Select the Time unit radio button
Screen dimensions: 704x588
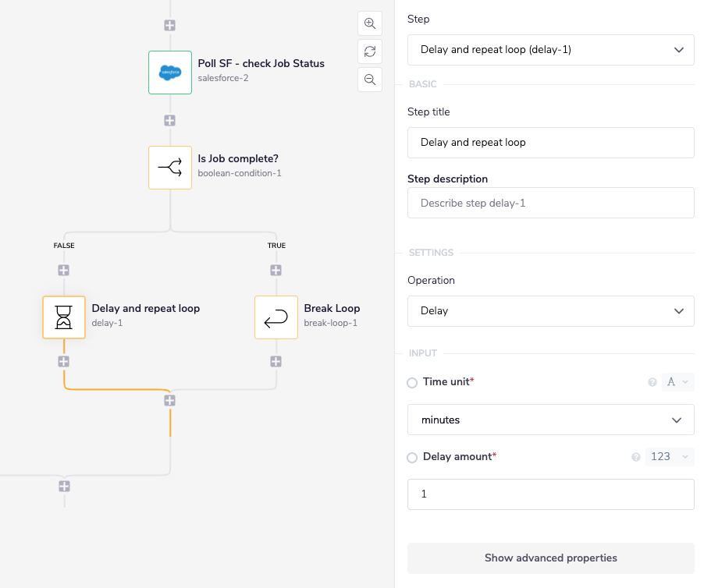[412, 382]
